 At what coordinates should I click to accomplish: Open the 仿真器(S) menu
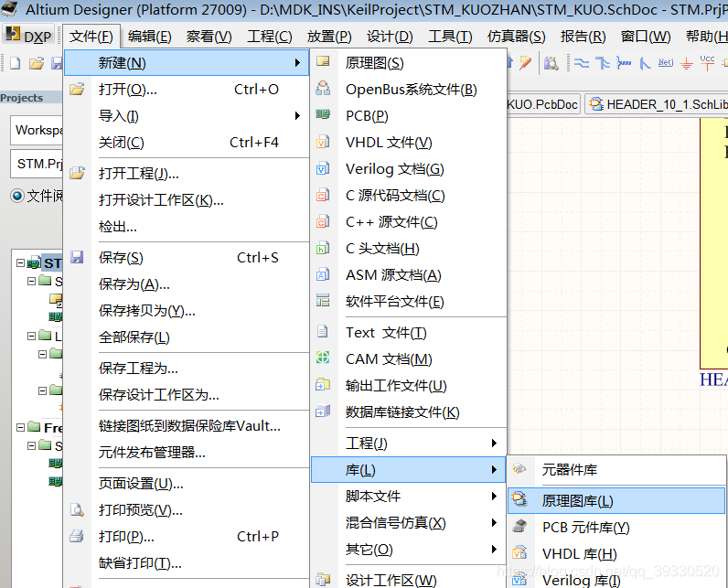(517, 37)
